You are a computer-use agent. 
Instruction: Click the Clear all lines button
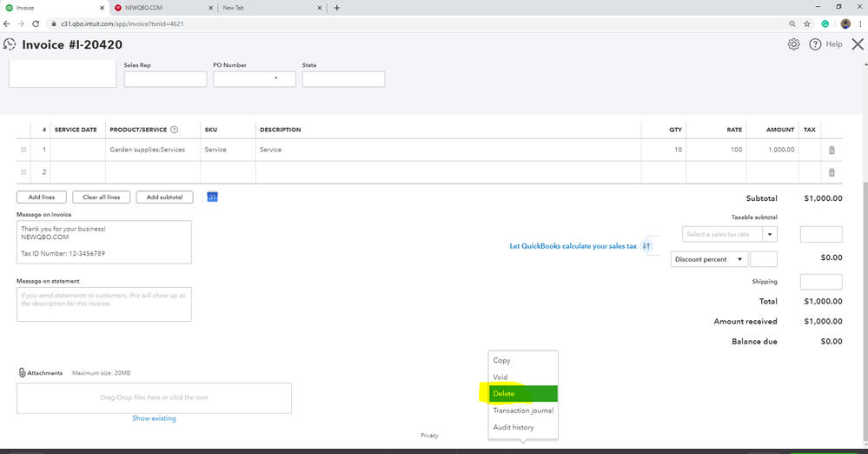click(102, 197)
